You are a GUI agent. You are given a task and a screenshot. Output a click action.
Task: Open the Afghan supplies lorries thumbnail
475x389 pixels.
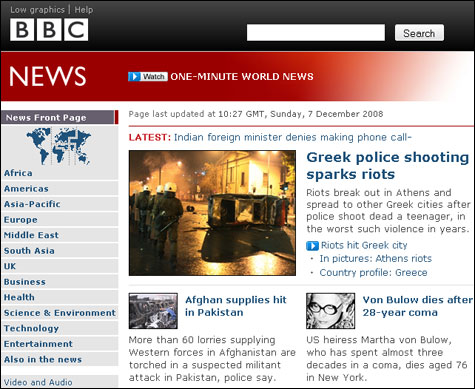click(x=153, y=311)
